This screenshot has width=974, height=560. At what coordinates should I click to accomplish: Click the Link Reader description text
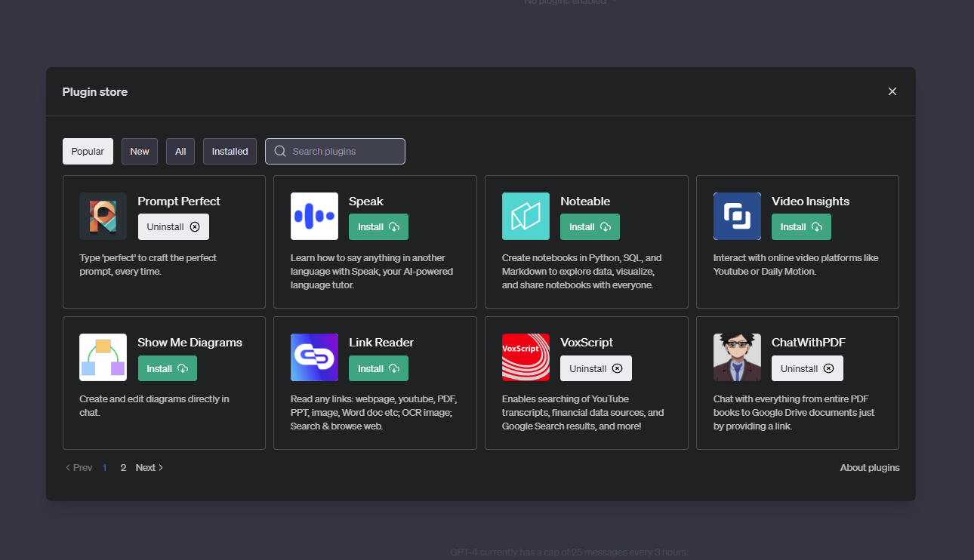[x=374, y=413]
